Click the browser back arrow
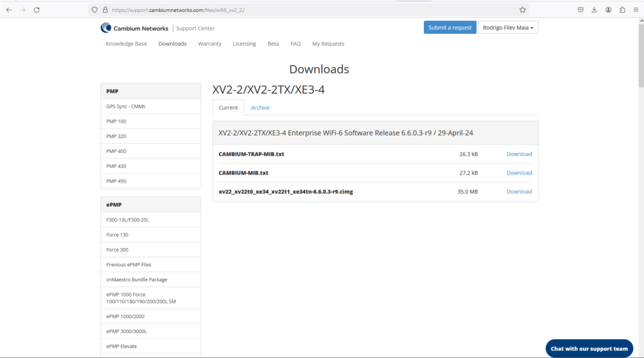The width and height of the screenshot is (644, 358). click(9, 10)
